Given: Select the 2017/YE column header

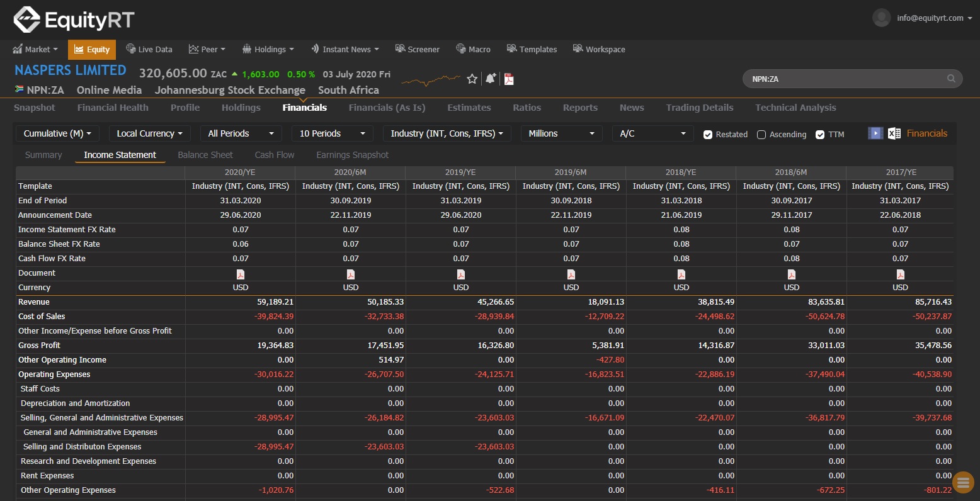Looking at the screenshot, I should (x=901, y=172).
